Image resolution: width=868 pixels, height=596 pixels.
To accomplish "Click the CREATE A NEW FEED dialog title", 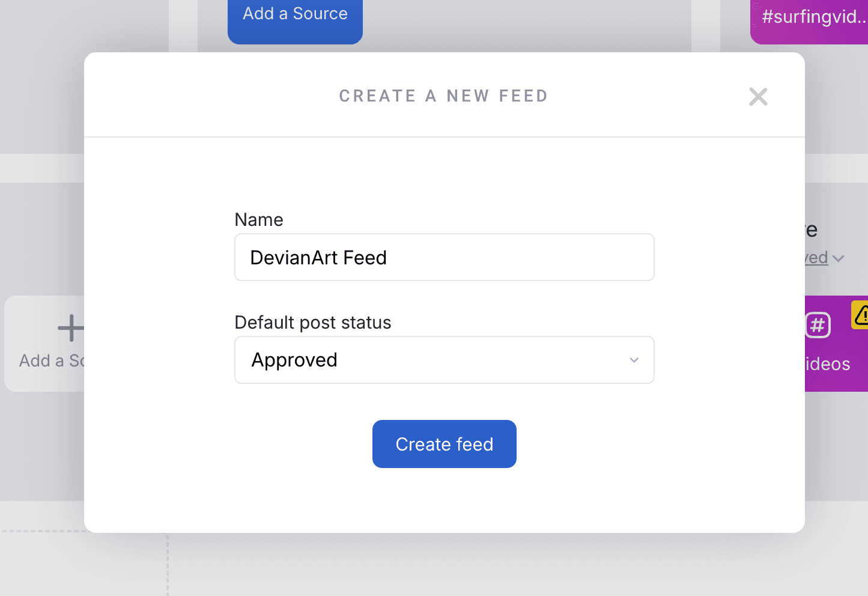I will 444,96.
